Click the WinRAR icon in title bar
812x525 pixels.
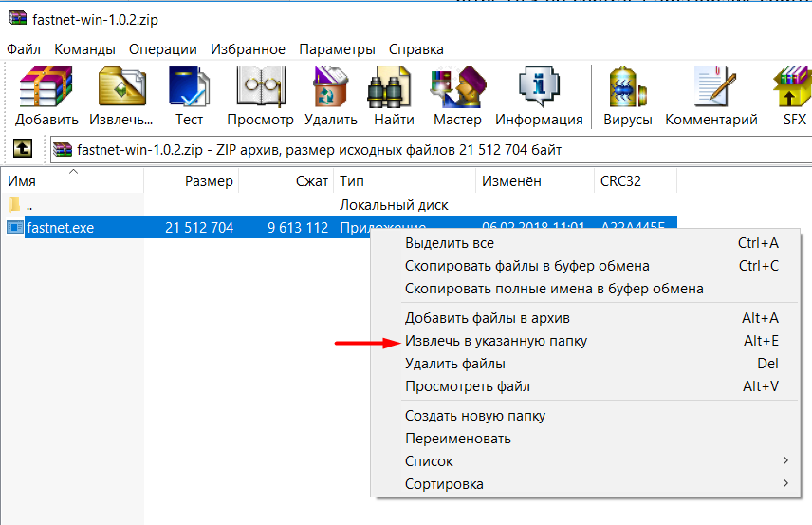click(x=18, y=19)
